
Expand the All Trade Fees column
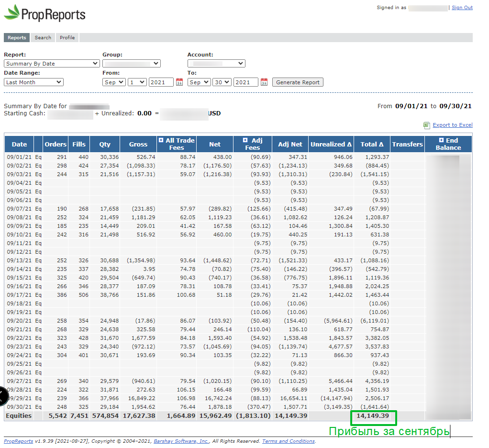161,140
